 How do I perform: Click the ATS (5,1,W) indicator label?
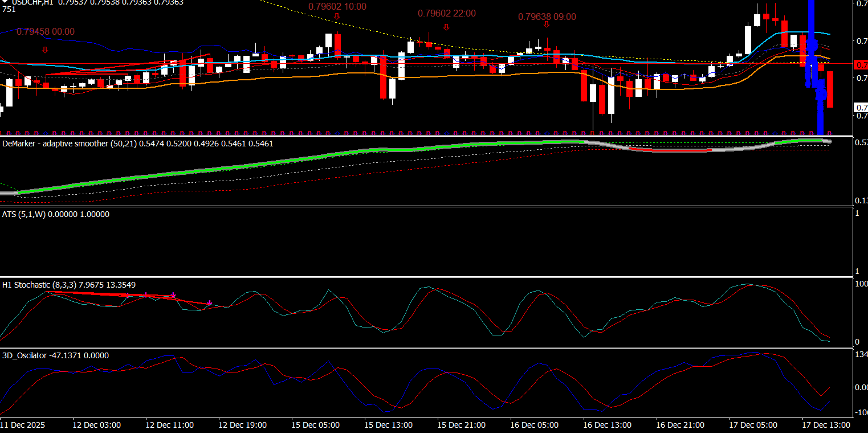coord(56,215)
